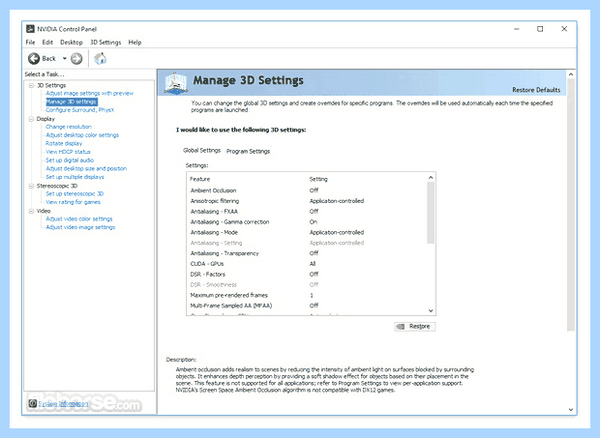Collapse the Stereoscopic 3D tree node
This screenshot has height=438, width=600.
coord(31,186)
